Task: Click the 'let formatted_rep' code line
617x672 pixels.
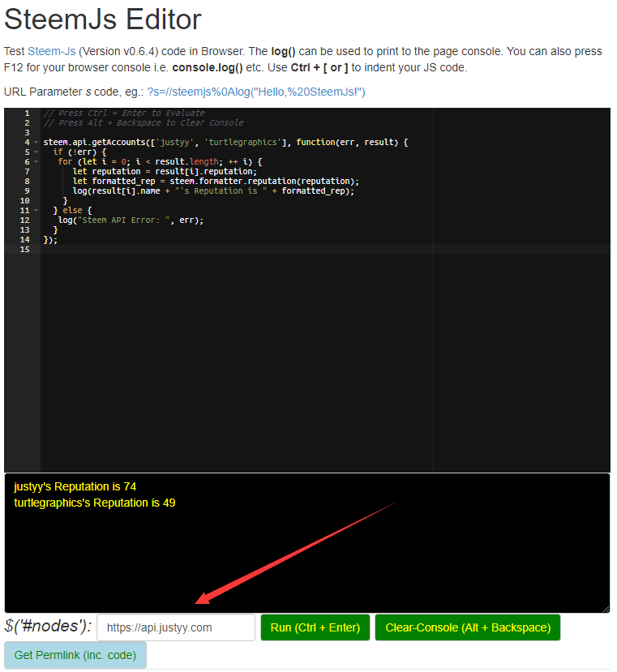Action: pyautogui.click(x=216, y=182)
